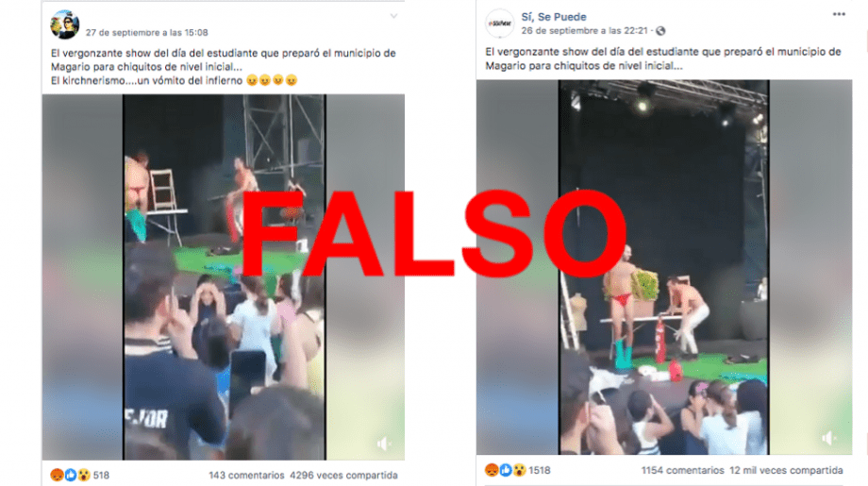Play the left post's video

(x=224, y=277)
